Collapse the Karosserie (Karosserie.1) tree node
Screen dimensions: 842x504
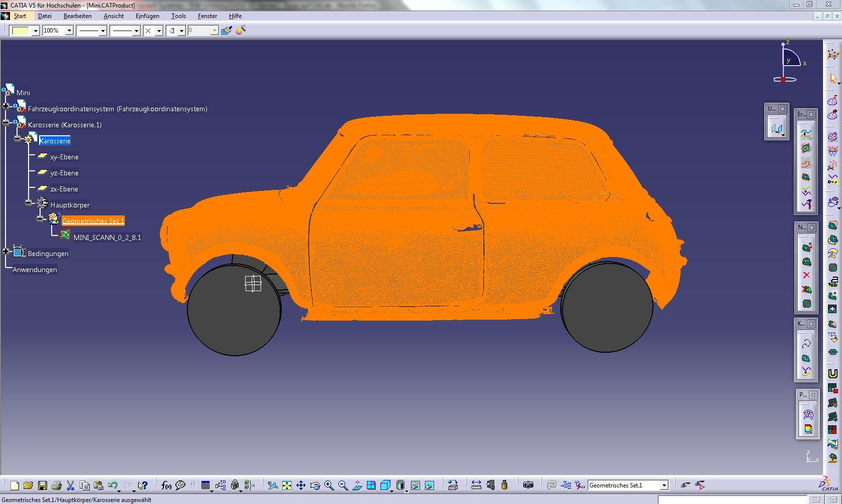(6, 122)
